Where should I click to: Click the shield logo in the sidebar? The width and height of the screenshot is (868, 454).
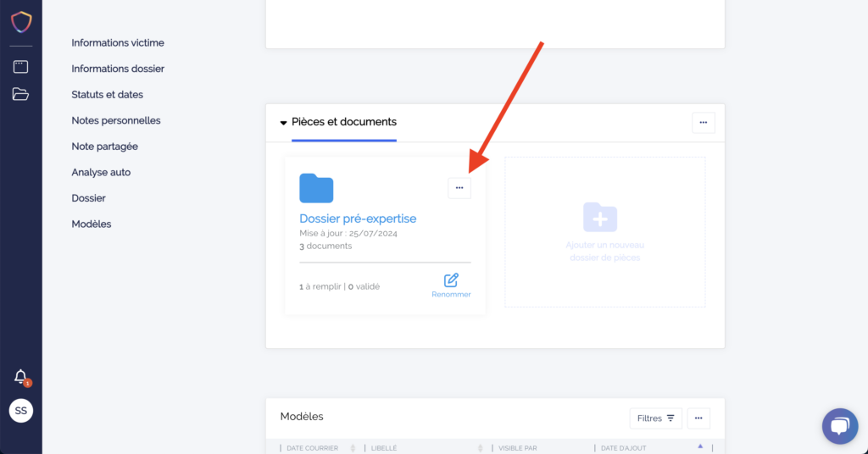(x=20, y=21)
